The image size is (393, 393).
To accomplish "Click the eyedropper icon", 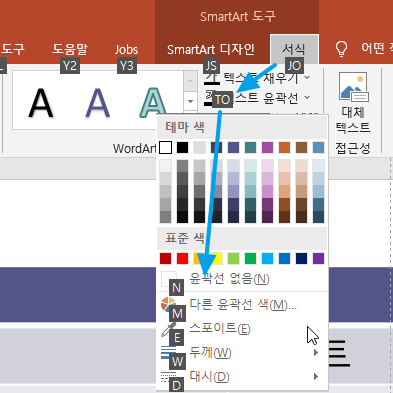I will [x=168, y=329].
